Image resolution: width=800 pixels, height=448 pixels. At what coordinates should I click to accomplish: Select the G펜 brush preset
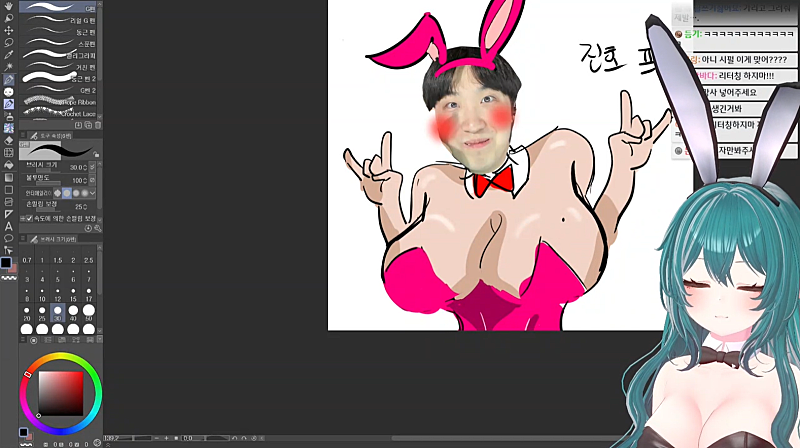point(58,8)
